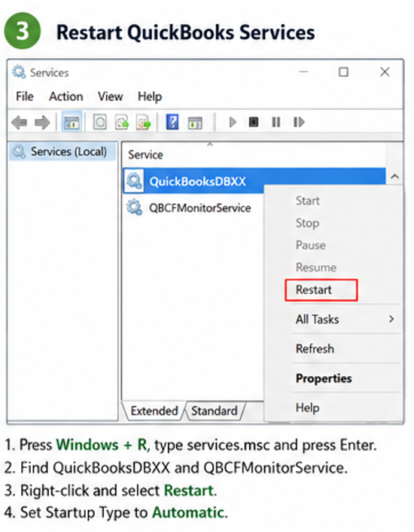
Task: Expand the All Tasks submenu
Action: 346,319
